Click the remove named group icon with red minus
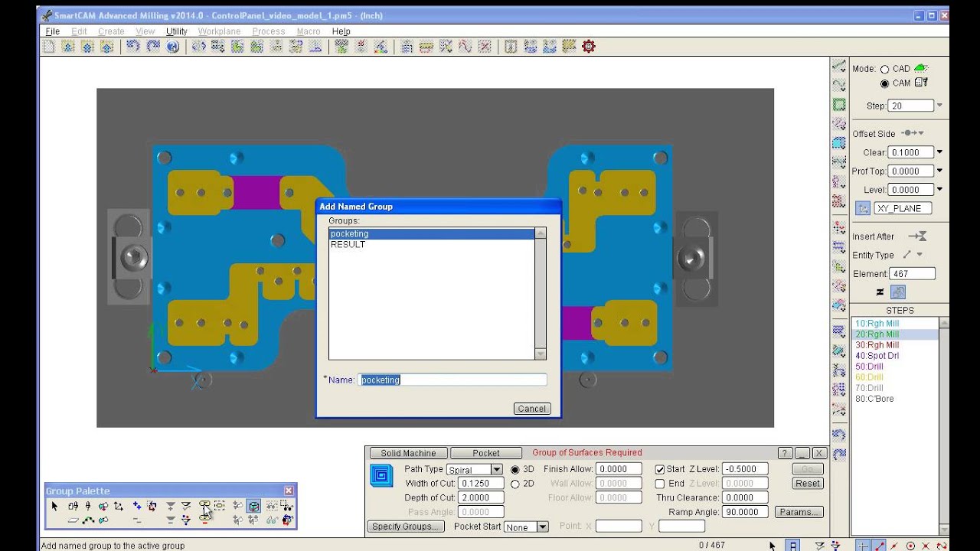Viewport: 980px width, 551px height. [204, 520]
